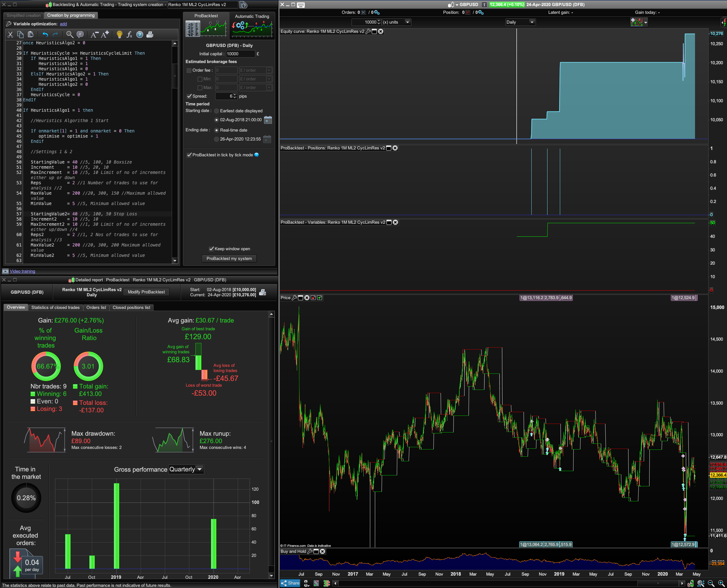
Task: Click the undo arrow in editor toolbar
Action: point(45,35)
